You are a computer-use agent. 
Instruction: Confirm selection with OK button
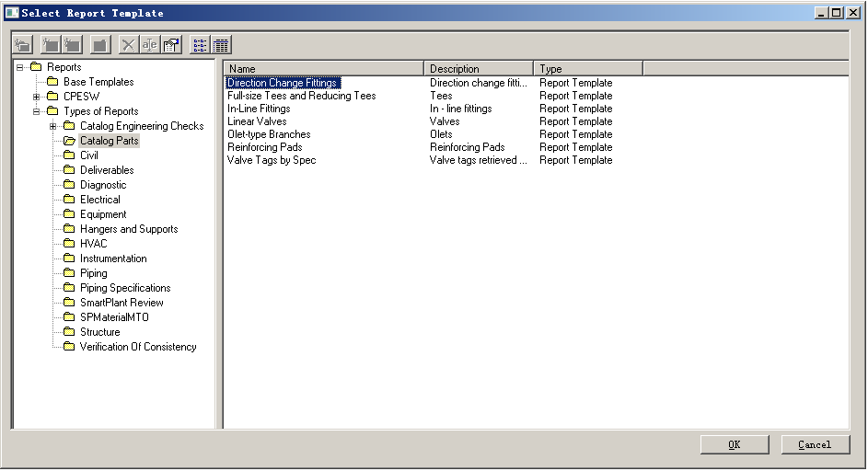click(x=735, y=444)
